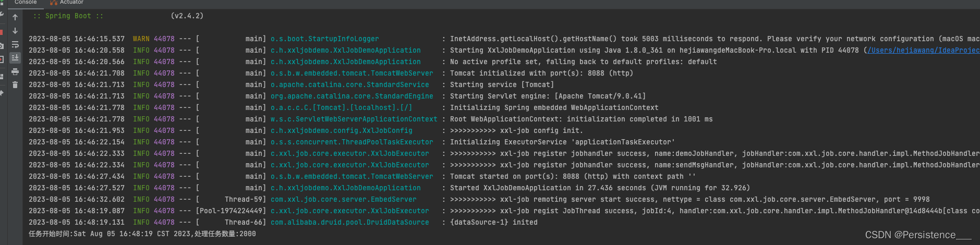Click the 'Starting service [Tomcat]' message

(x=502, y=84)
